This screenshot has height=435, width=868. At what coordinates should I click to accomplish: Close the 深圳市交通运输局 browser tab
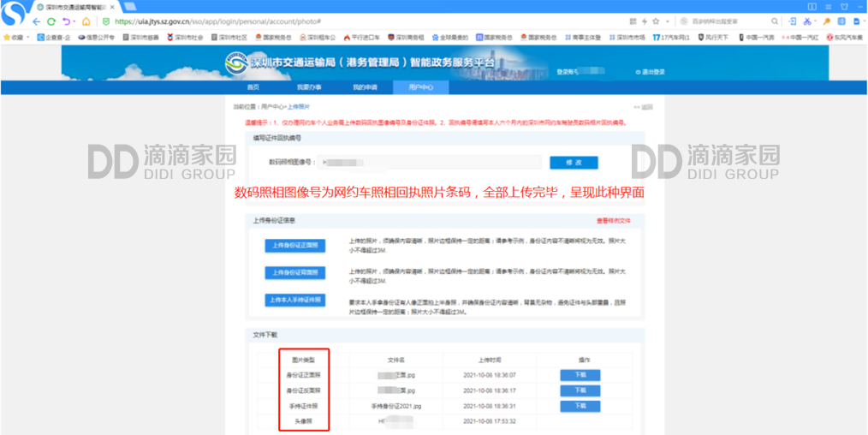click(113, 7)
